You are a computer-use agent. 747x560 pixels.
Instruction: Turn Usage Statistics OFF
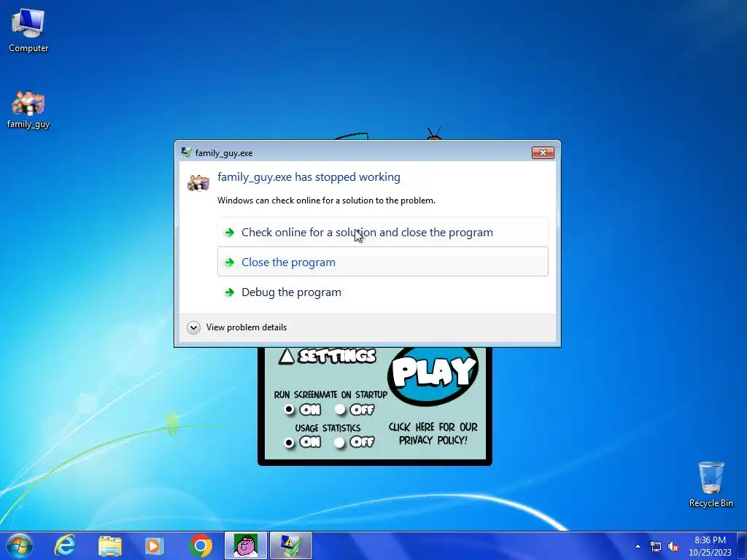339,443
